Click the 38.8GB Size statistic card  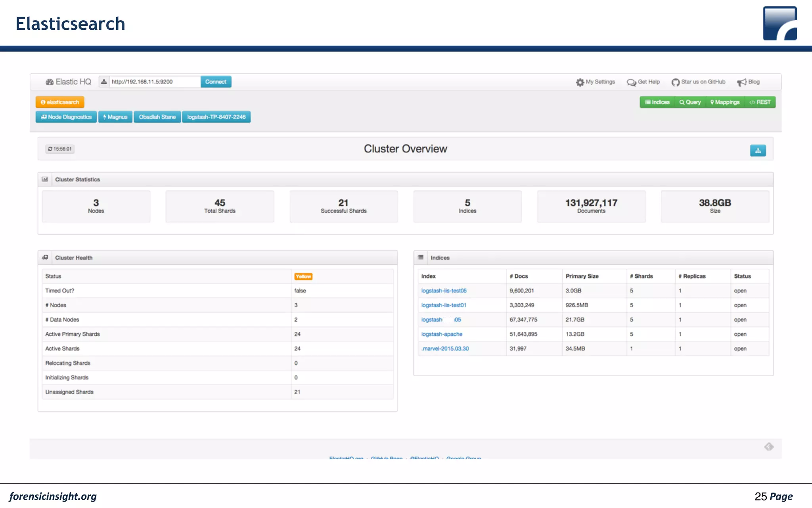coord(715,206)
